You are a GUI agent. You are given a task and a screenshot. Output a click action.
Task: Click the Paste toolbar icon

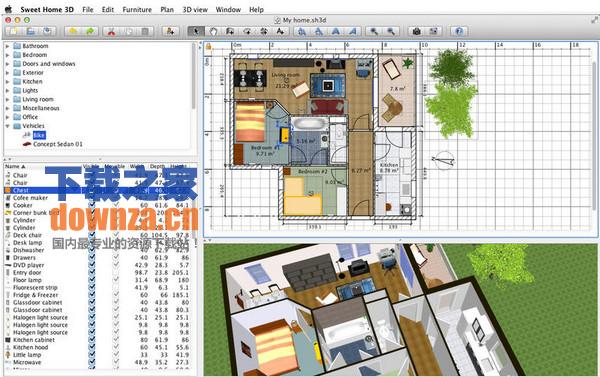pos(145,31)
